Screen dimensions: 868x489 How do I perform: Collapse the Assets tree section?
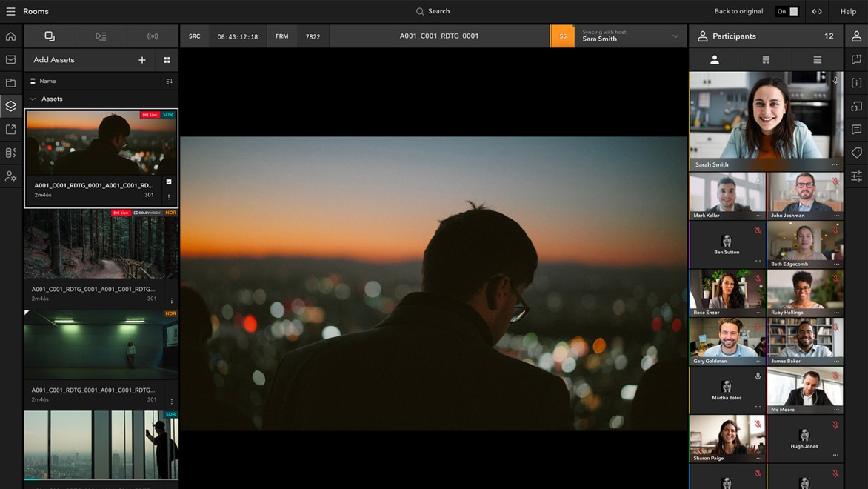[33, 99]
